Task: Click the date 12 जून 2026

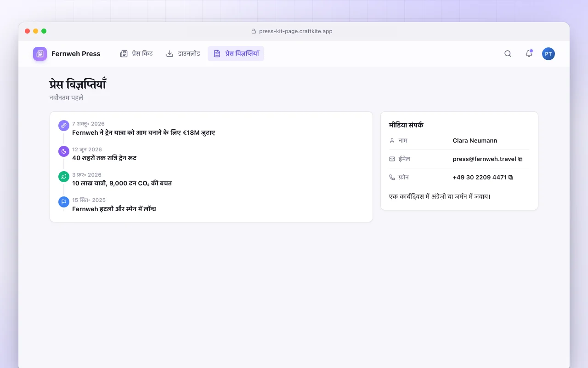Action: point(87,149)
